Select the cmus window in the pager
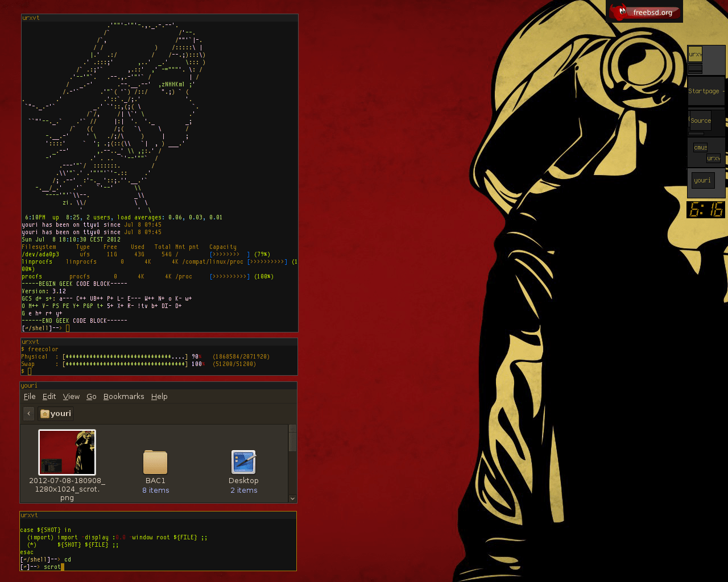 tap(701, 148)
